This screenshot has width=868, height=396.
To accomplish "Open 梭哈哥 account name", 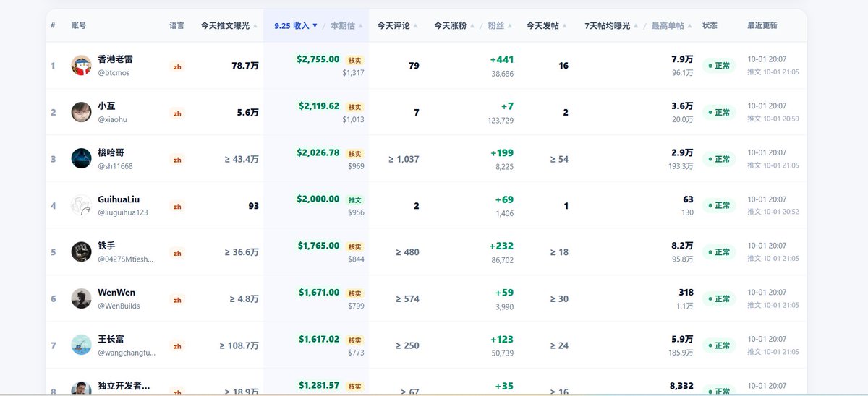I will 111,152.
